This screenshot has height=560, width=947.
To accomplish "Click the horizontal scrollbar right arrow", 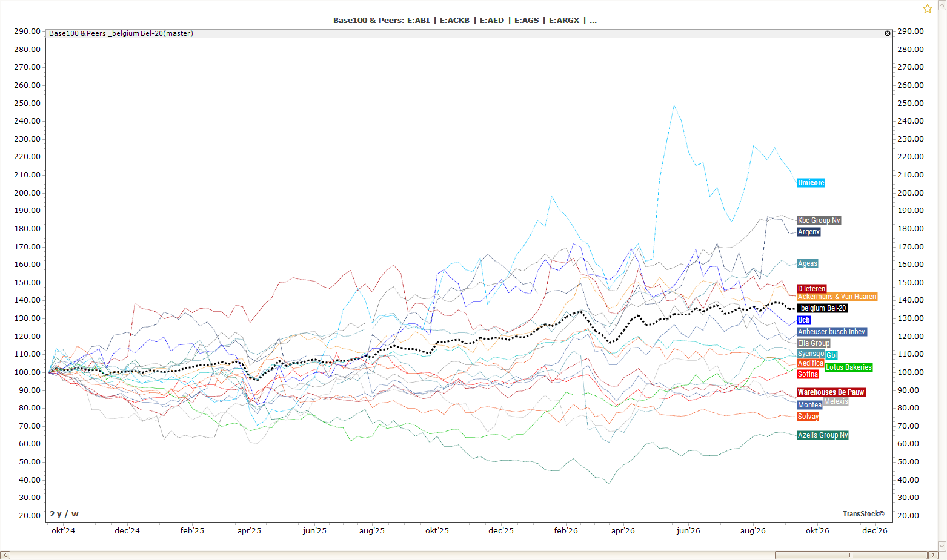I will (933, 555).
